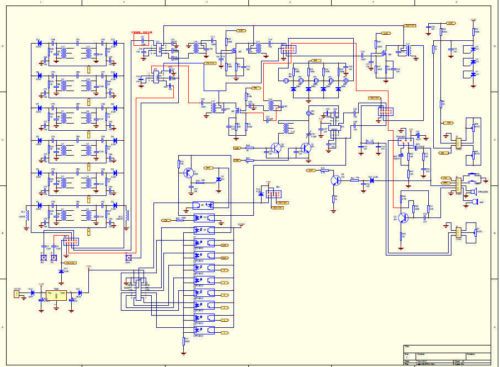Select the zener diode inside the boxed center section

(219, 179)
